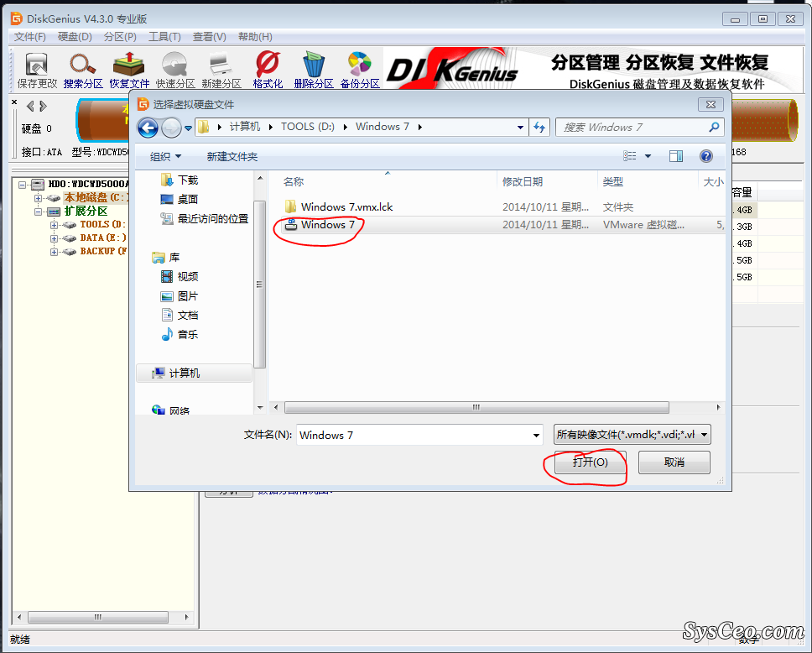The image size is (812, 653).
Task: Open the address bar history dropdown
Action: pos(520,127)
